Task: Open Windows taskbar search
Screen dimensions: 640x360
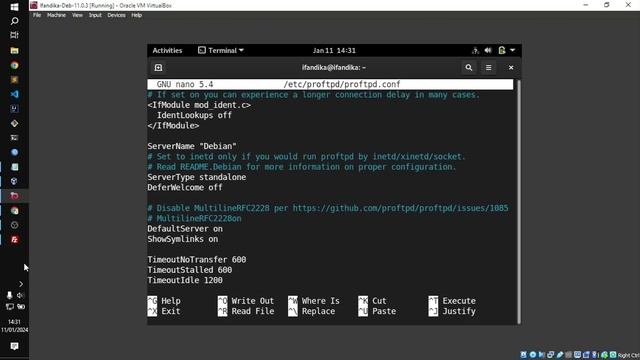Action: (14, 21)
